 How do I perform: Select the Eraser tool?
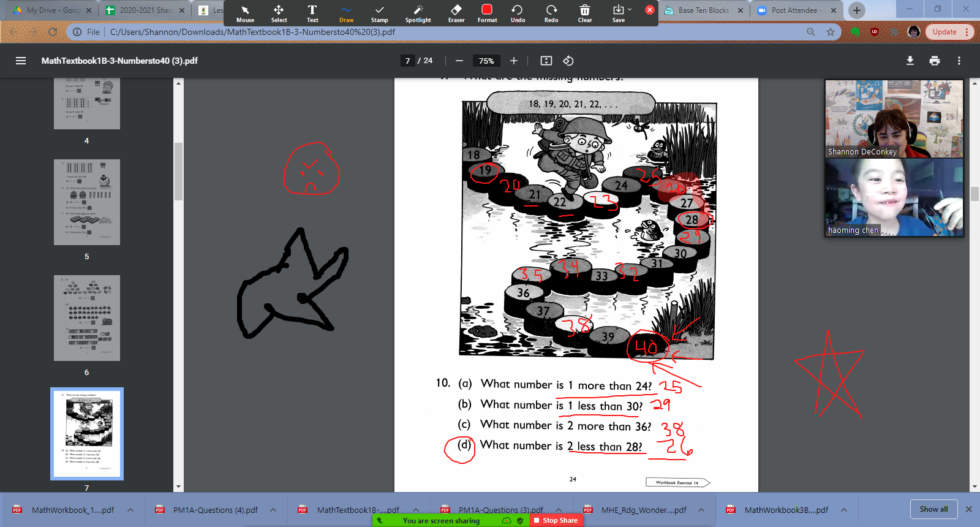click(456, 13)
